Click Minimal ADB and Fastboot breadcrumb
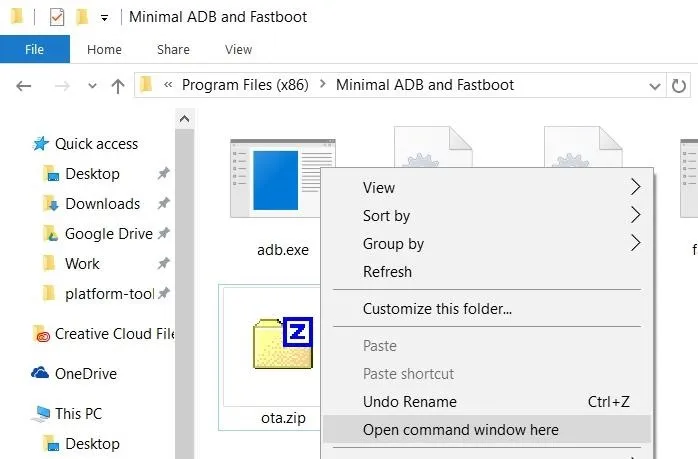 click(x=425, y=85)
